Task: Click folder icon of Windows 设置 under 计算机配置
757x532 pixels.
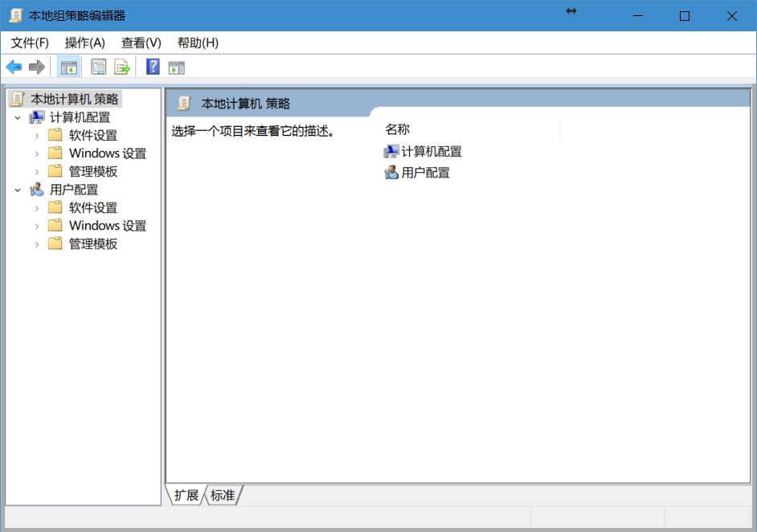Action: pos(55,153)
